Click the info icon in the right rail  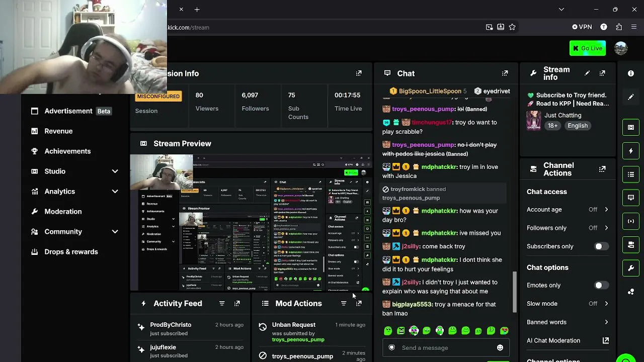pos(631,73)
